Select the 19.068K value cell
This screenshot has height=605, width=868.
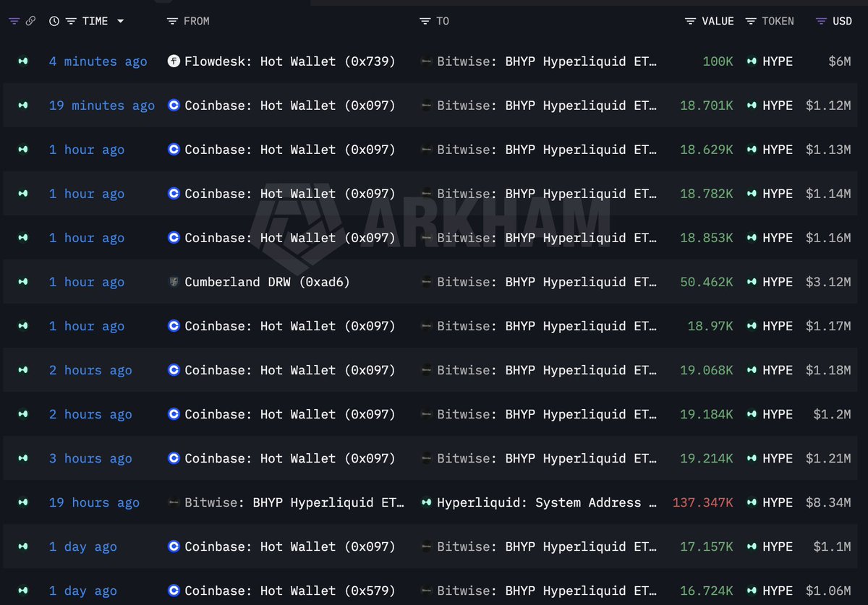tap(707, 370)
